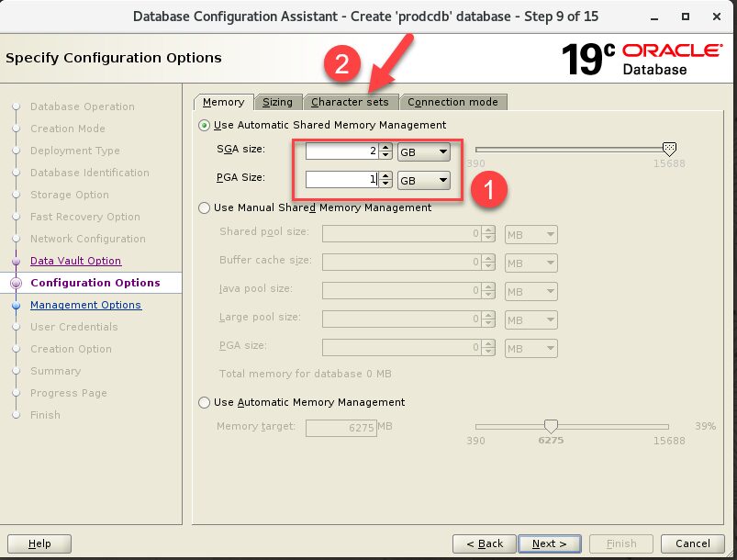Increase Buffer cache size spinner up
This screenshot has height=560, width=737.
coord(489,258)
